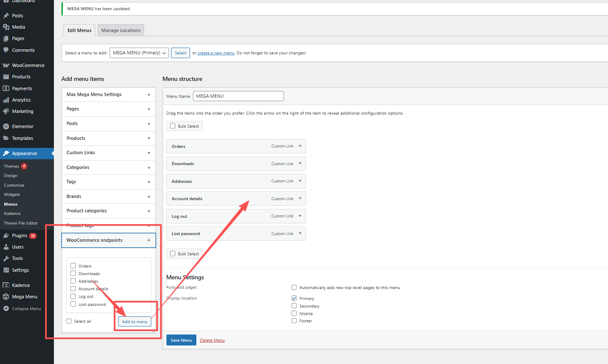
Task: Open Analytics bar chart icon
Action: coord(6,100)
